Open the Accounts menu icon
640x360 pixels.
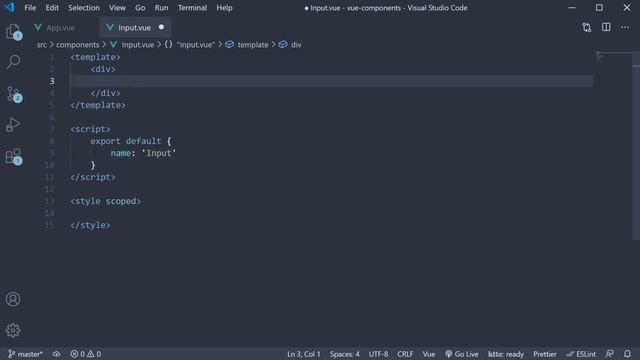[x=13, y=299]
